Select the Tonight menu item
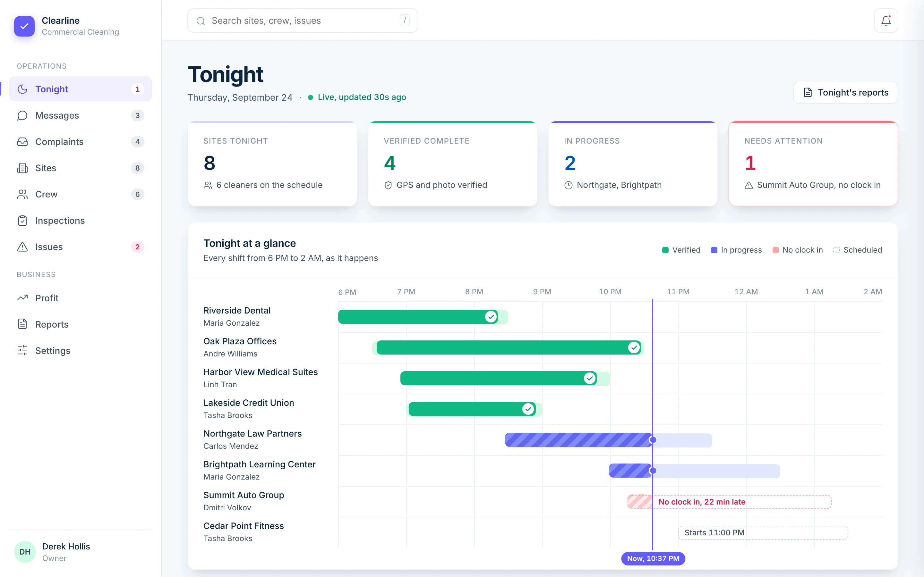 tap(81, 89)
